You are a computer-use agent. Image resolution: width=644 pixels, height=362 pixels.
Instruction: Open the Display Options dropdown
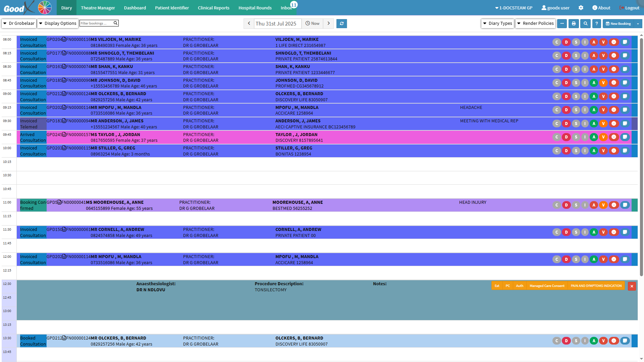point(58,23)
